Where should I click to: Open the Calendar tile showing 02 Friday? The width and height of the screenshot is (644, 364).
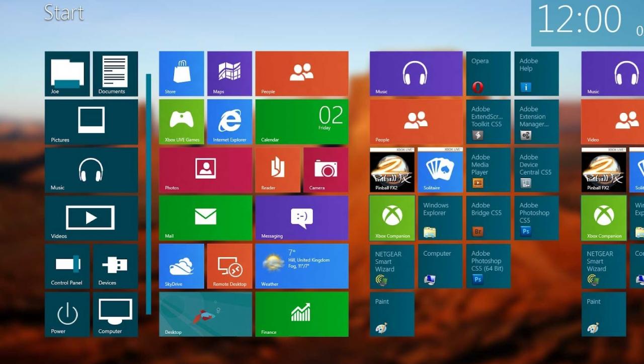[302, 122]
